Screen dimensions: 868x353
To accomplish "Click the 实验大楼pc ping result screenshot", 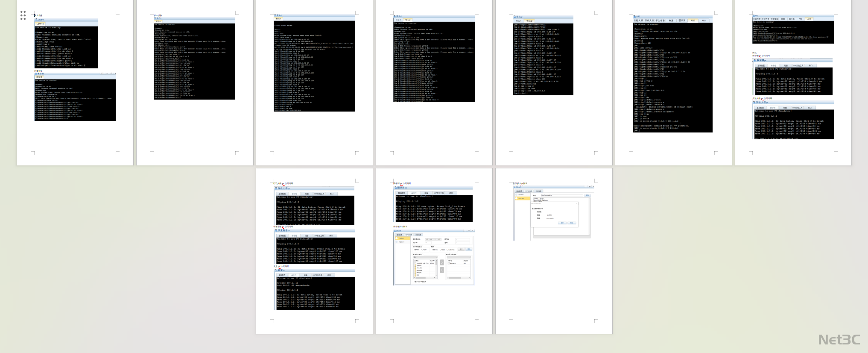I will (793, 120).
